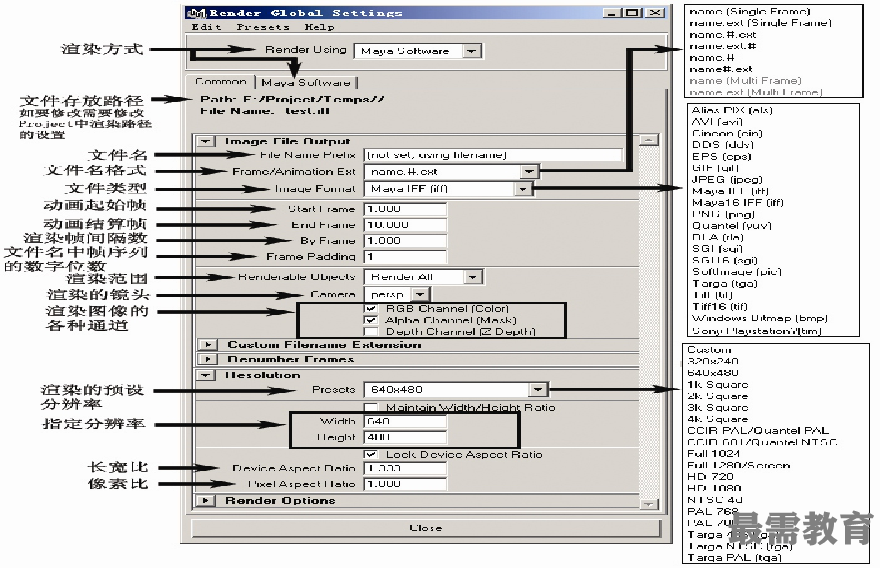Toggle RGB Channel (Color) checkbox

371,309
